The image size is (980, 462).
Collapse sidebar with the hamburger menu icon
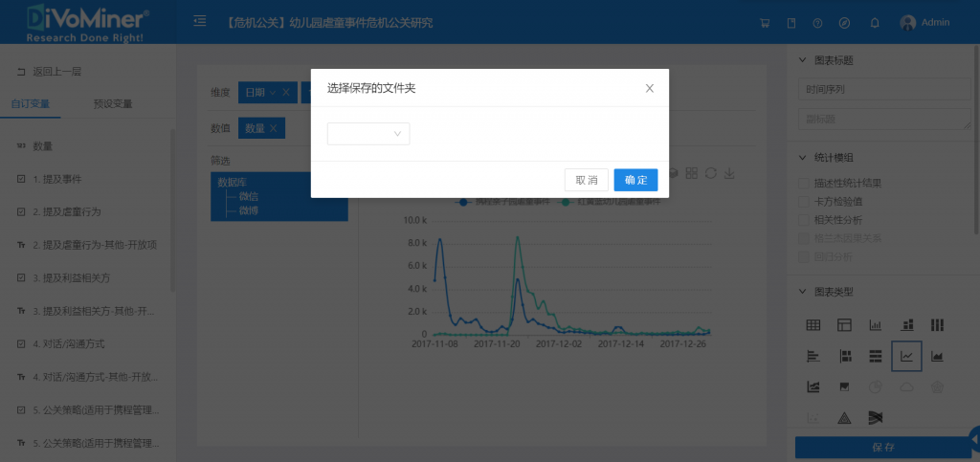click(199, 21)
